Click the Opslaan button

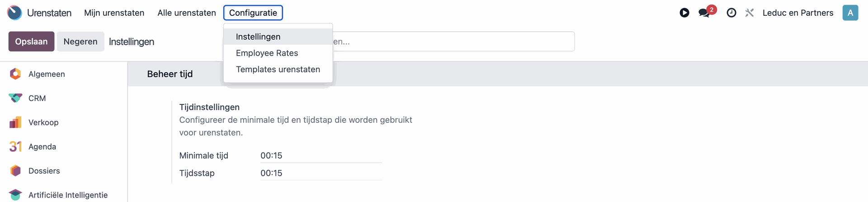(31, 42)
